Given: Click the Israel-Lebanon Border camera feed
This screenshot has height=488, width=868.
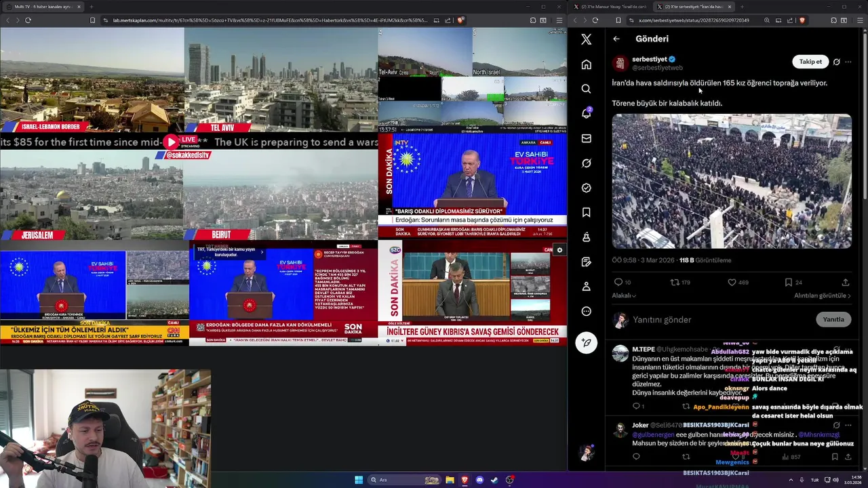Looking at the screenshot, I should tap(92, 80).
